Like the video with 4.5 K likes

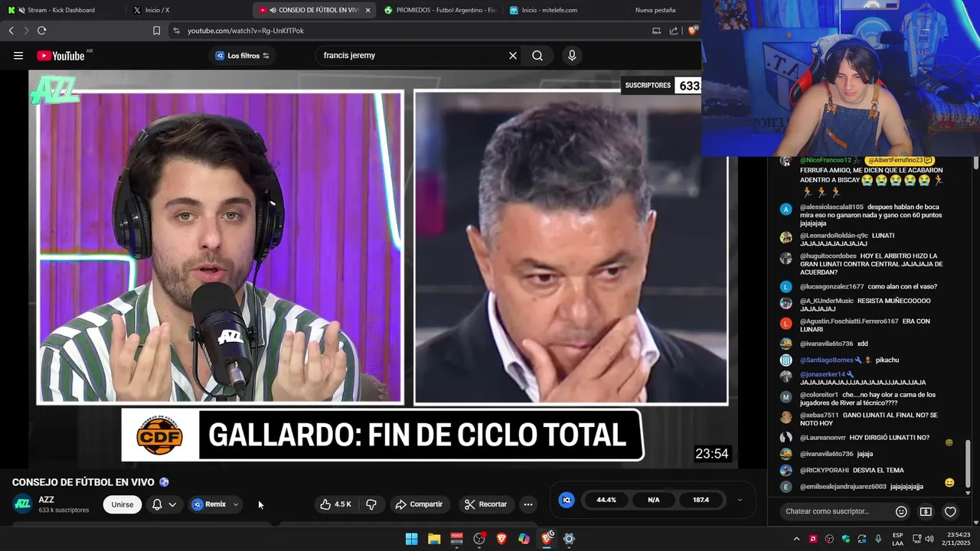(335, 504)
